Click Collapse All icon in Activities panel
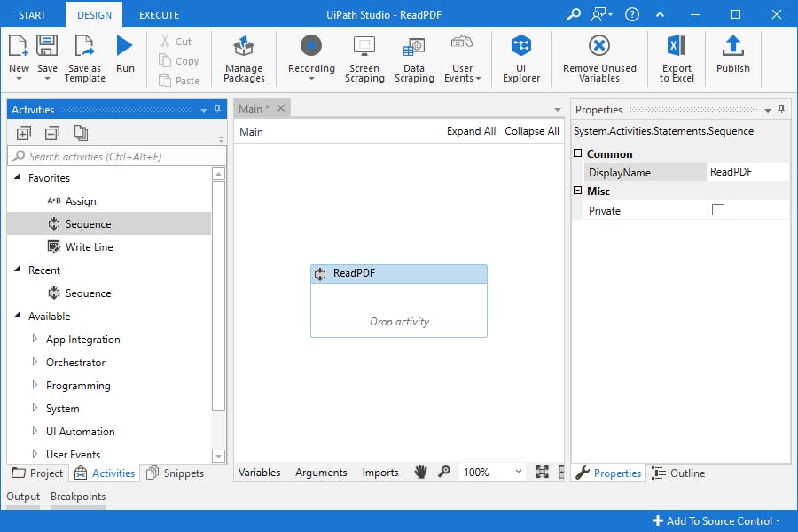Image resolution: width=798 pixels, height=532 pixels. (52, 133)
